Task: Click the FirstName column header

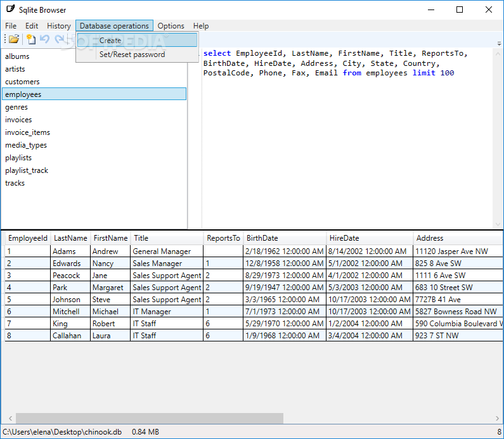Action: click(110, 238)
